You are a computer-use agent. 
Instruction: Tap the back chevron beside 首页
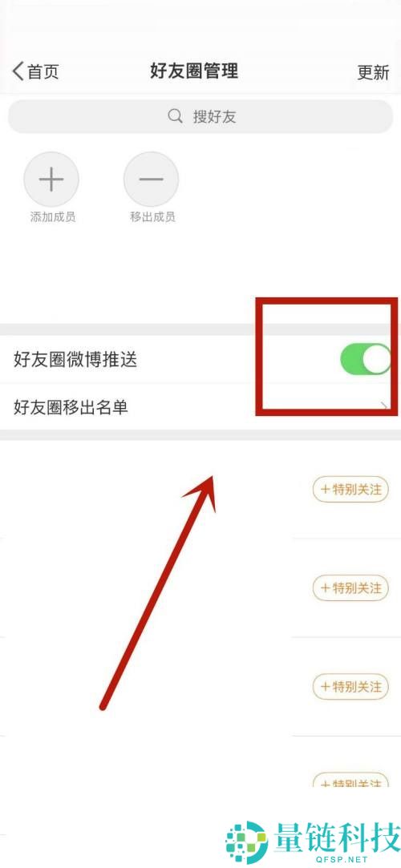click(x=18, y=71)
